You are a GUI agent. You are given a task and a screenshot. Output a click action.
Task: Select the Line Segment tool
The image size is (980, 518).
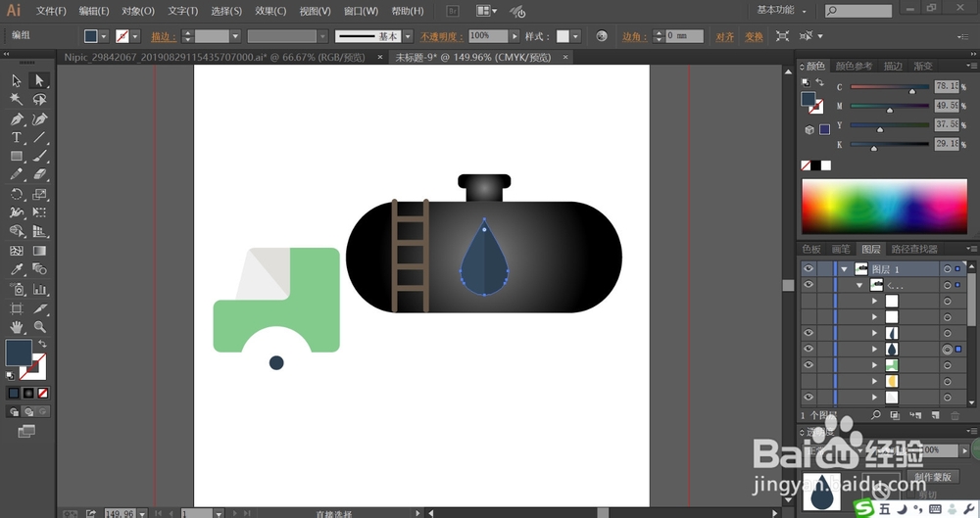click(39, 137)
